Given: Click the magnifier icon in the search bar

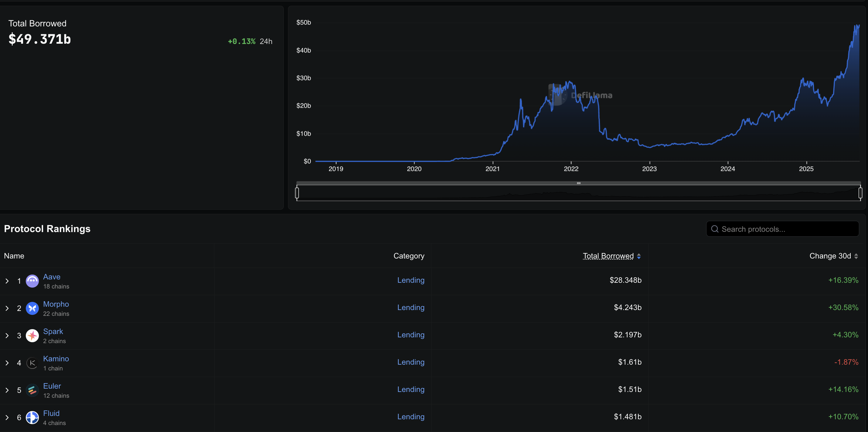Looking at the screenshot, I should point(715,229).
